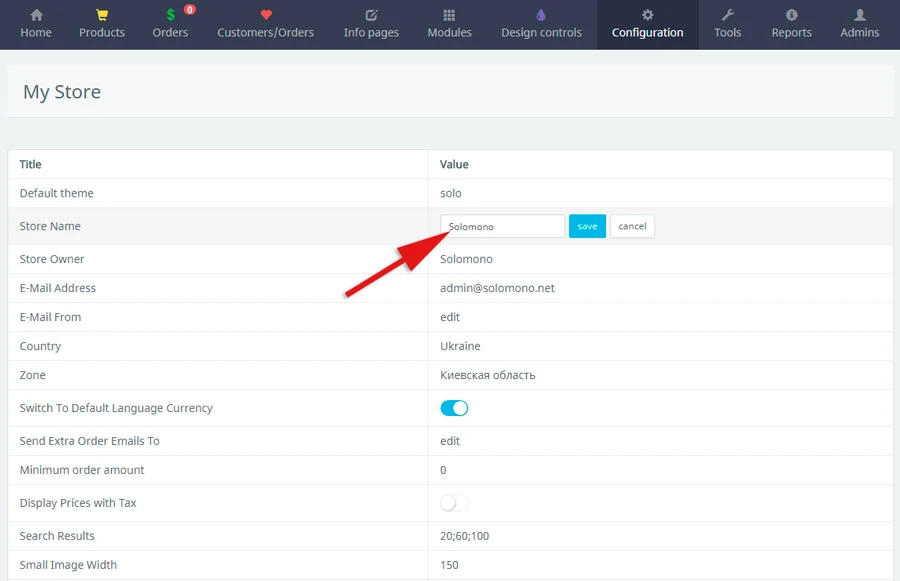Click the Modules grid icon

(x=449, y=15)
